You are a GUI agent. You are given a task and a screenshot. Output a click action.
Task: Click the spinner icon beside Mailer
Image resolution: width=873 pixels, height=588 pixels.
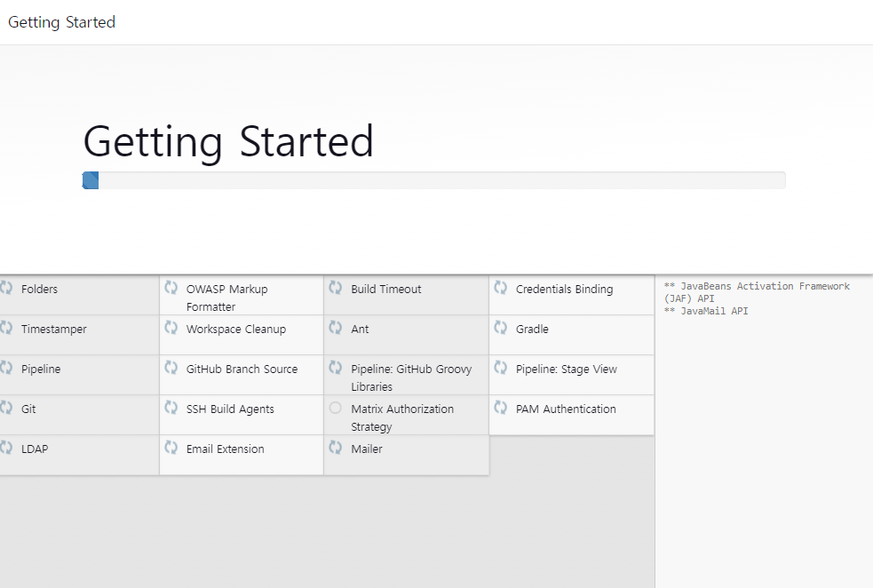335,449
